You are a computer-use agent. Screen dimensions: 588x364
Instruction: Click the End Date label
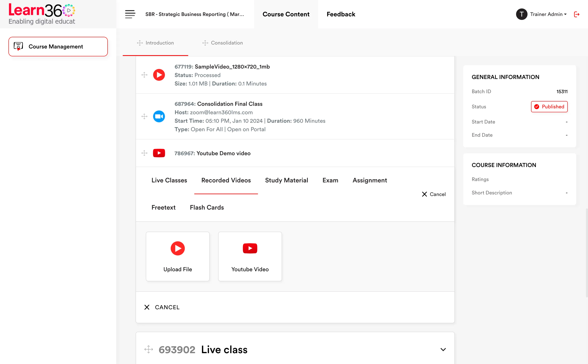pos(482,135)
